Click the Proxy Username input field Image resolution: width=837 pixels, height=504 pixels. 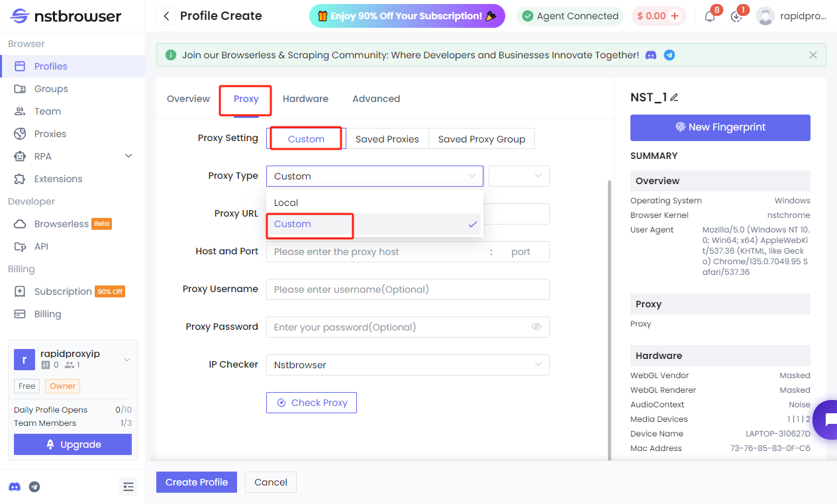click(407, 289)
